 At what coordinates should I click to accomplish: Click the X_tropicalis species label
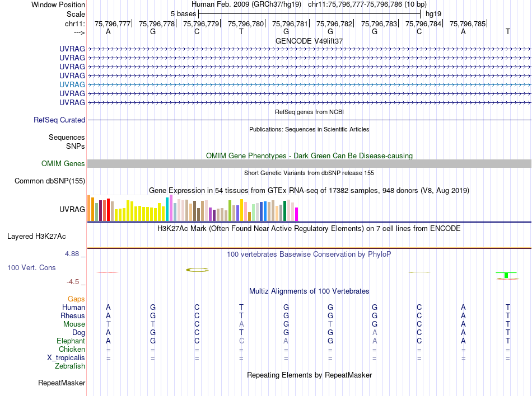point(66,358)
